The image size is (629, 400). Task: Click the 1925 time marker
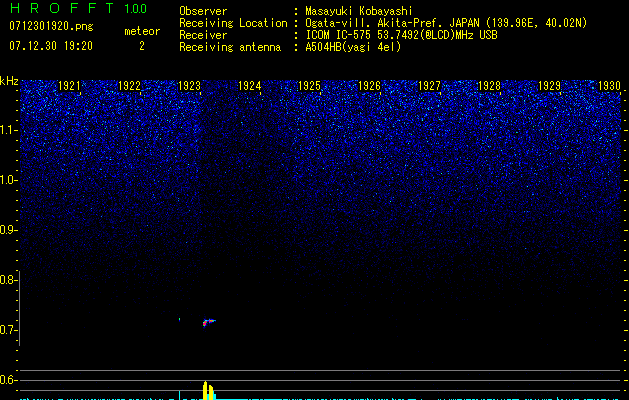pyautogui.click(x=309, y=86)
